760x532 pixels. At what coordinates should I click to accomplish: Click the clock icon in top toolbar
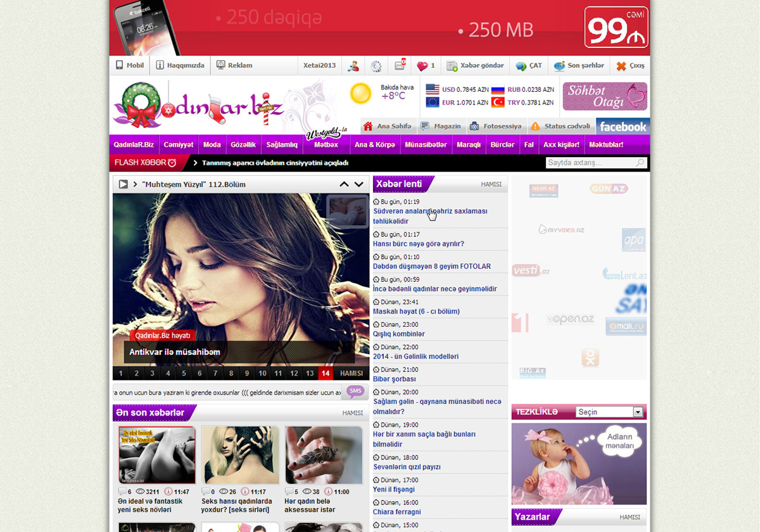point(376,66)
